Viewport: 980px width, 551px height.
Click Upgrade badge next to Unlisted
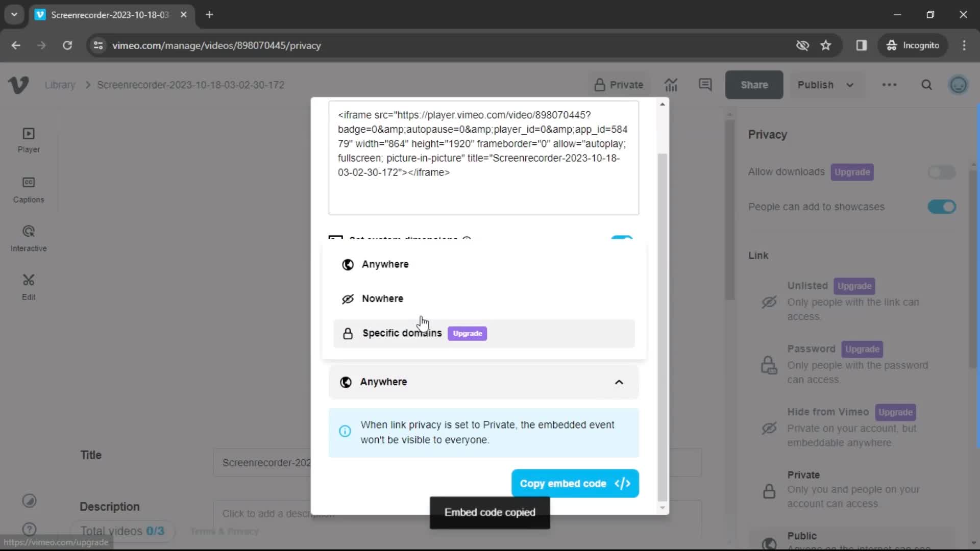(x=854, y=286)
